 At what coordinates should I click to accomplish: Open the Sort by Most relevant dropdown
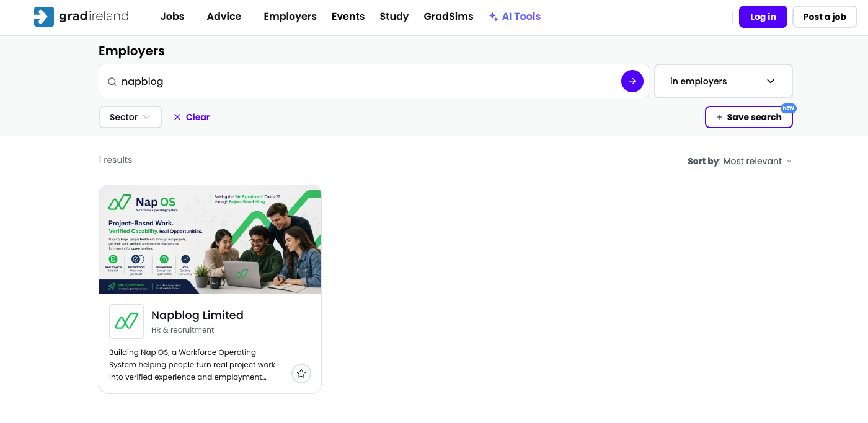740,161
